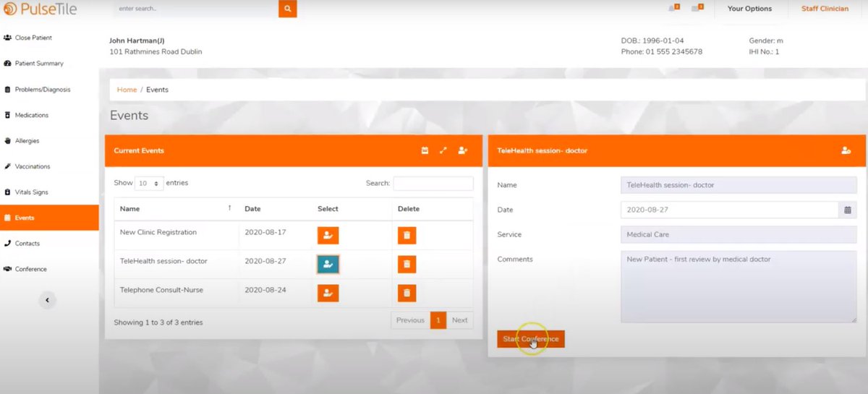Open the notifications bell icon
Screen dimensions: 868x394
pyautogui.click(x=673, y=9)
